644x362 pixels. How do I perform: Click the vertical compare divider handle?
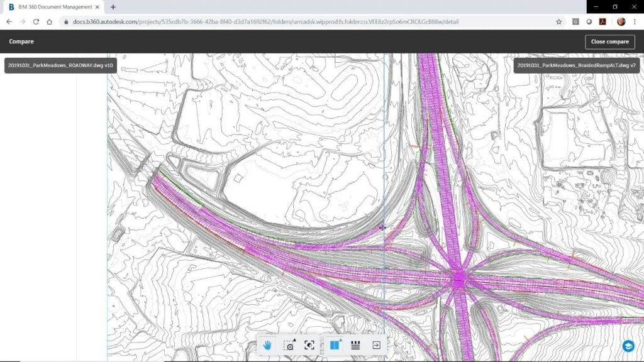383,228
